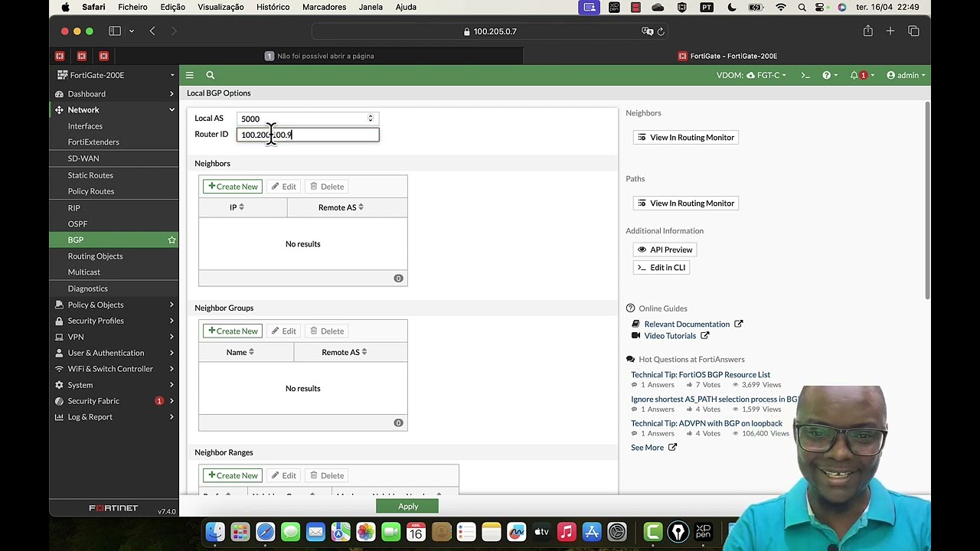The width and height of the screenshot is (980, 551).
Task: View Neighbors in Routing Monitor
Action: [x=686, y=138]
